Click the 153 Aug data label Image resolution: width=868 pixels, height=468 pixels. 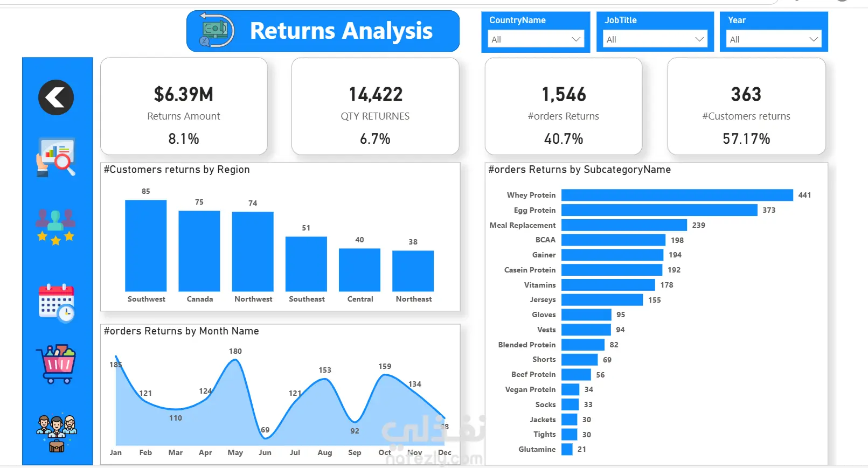(325, 370)
